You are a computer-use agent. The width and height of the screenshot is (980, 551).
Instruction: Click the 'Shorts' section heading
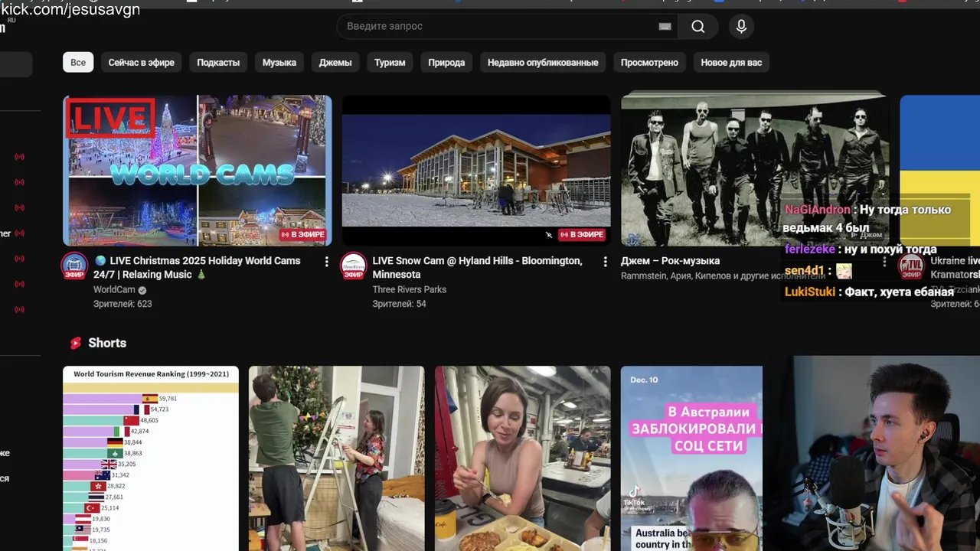pyautogui.click(x=107, y=343)
